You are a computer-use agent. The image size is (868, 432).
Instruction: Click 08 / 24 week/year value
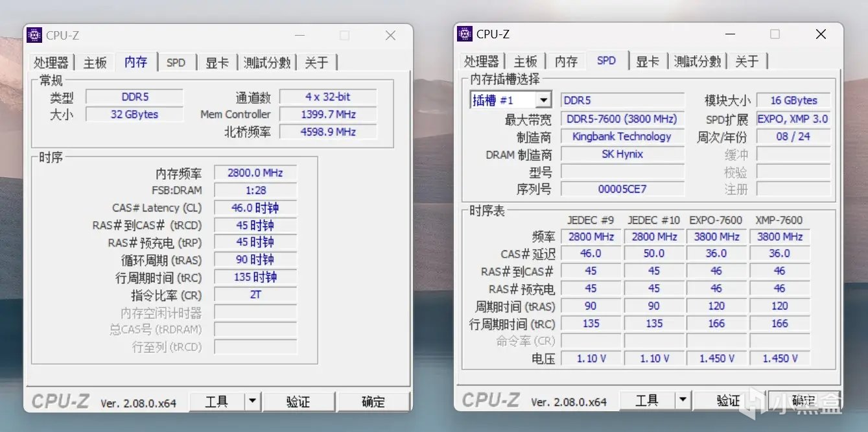pyautogui.click(x=793, y=136)
